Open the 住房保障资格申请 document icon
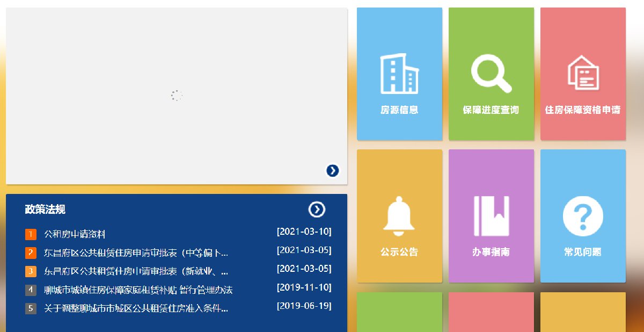 [x=583, y=74]
